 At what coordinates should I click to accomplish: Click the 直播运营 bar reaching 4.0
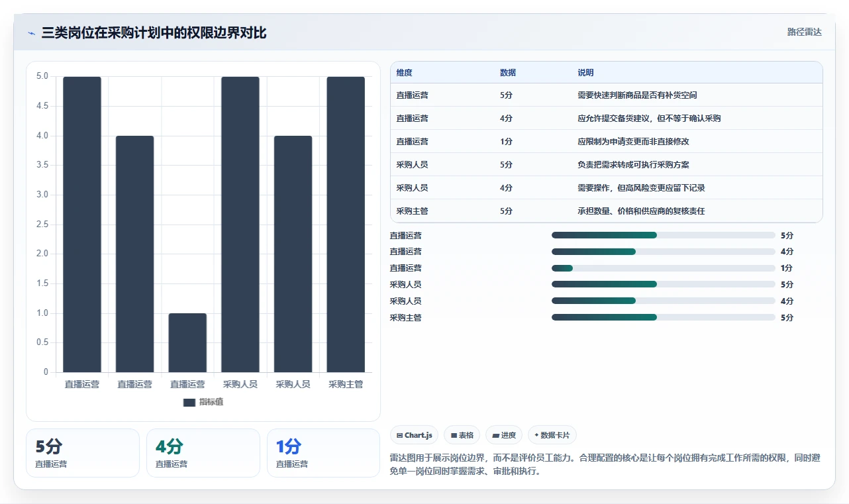point(134,254)
